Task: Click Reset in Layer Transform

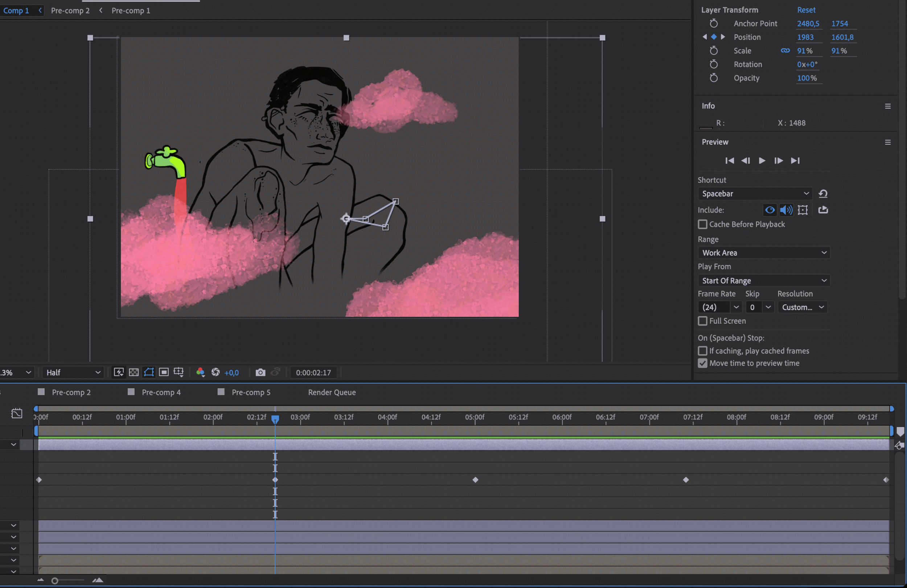Action: point(806,10)
